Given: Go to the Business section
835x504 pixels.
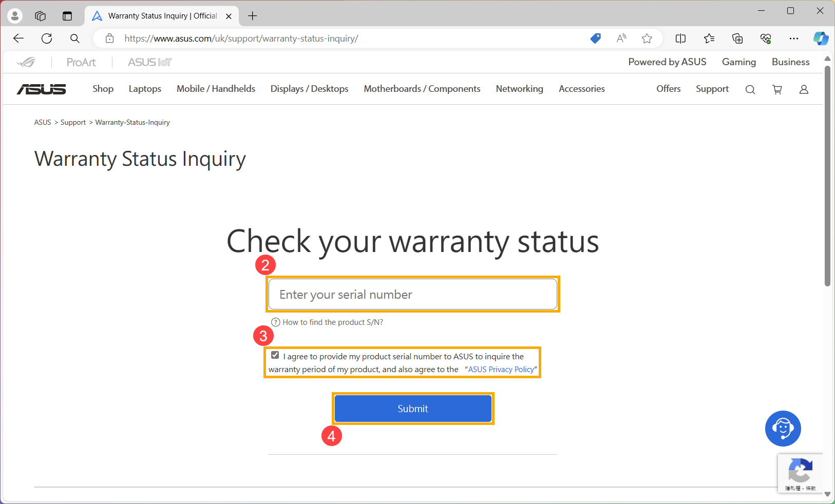Looking at the screenshot, I should point(790,62).
